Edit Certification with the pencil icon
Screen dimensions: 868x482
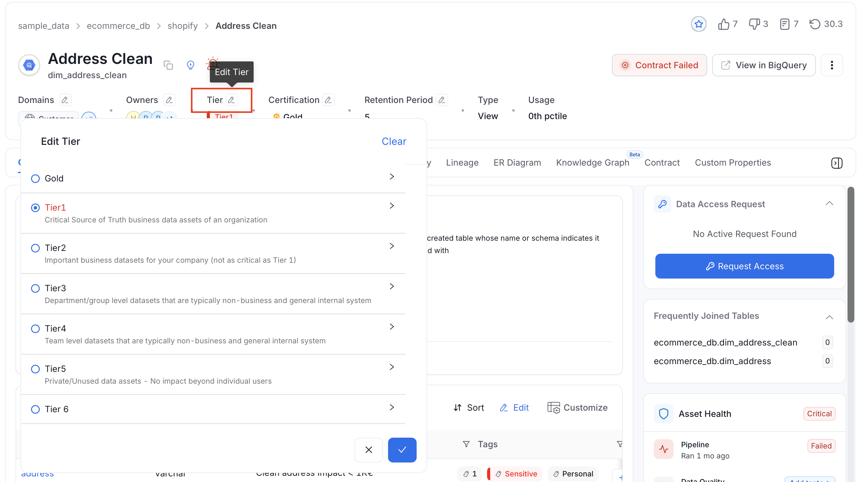328,100
